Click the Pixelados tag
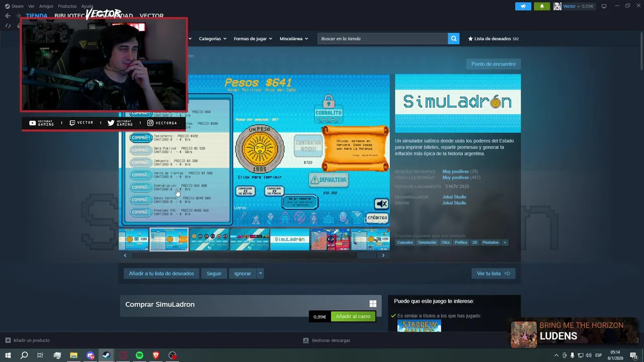The width and height of the screenshot is (644, 362). 491,242
